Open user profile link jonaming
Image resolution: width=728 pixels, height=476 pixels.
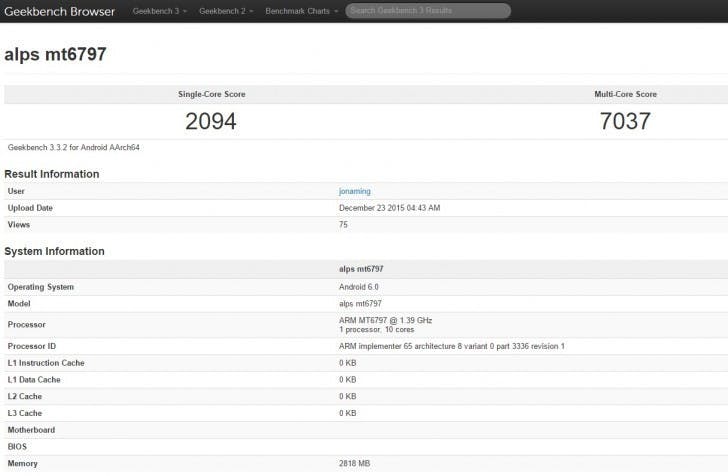(355, 191)
